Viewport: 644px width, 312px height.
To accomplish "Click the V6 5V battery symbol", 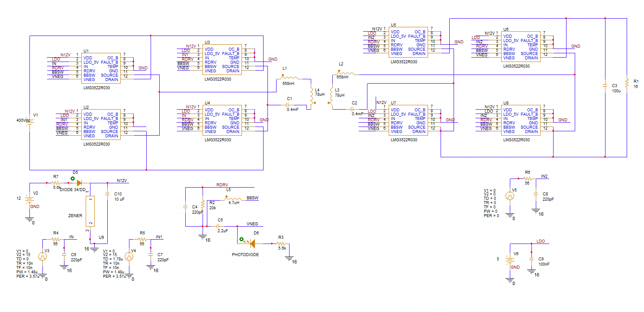I will (x=510, y=260).
